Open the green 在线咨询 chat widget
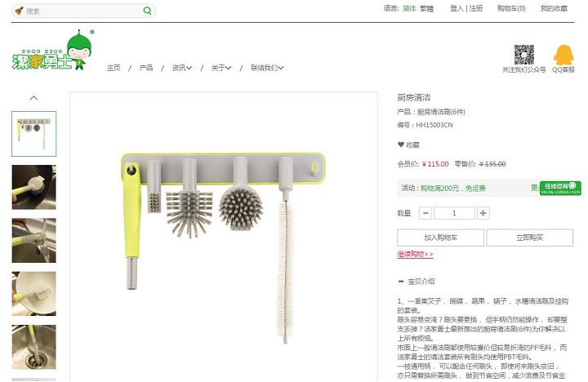Viewport: 588px width, 382px height. (x=560, y=188)
